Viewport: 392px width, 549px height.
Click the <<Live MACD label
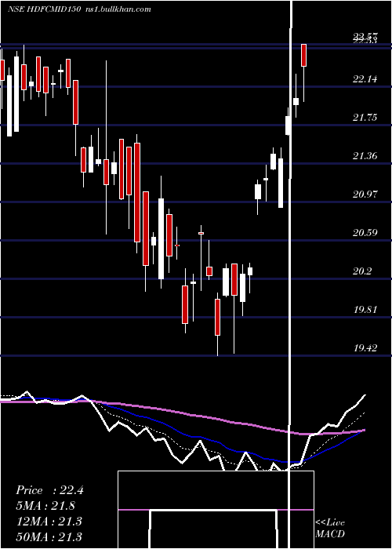(330, 529)
